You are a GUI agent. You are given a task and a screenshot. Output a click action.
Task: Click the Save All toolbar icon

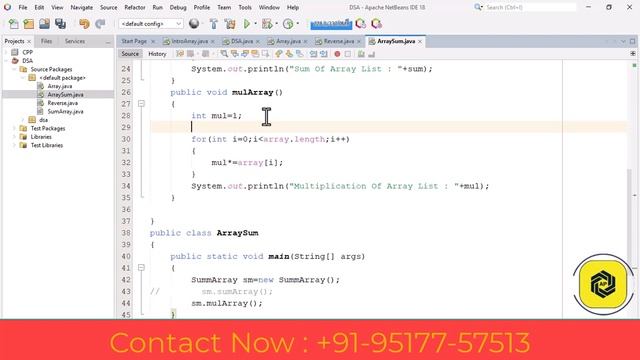pos(60,24)
